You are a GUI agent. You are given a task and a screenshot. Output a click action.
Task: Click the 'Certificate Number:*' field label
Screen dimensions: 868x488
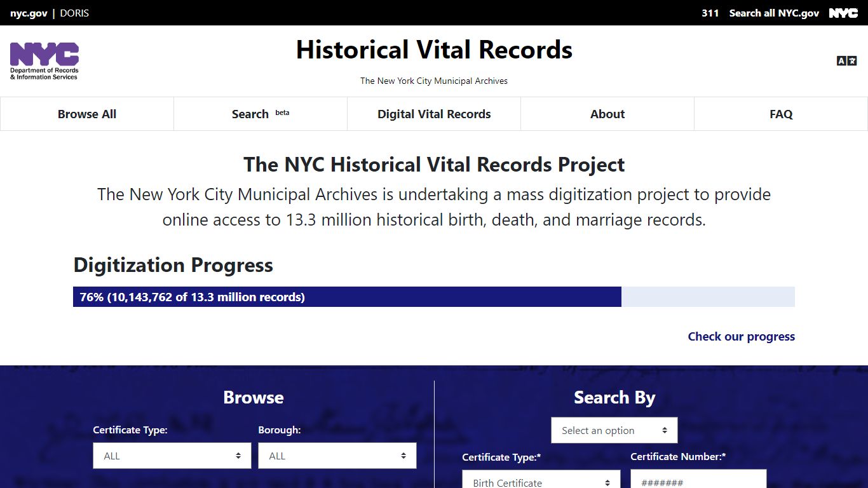pyautogui.click(x=678, y=457)
